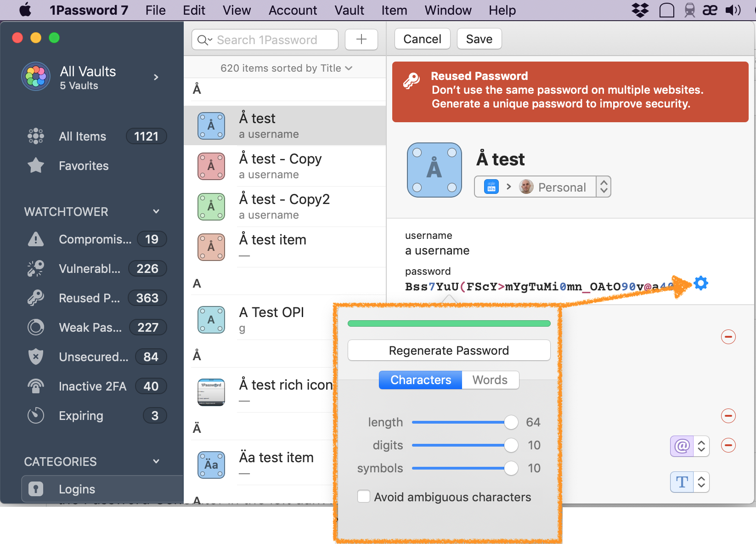The image size is (756, 544).
Task: Click the Cancel button
Action: [x=422, y=39]
